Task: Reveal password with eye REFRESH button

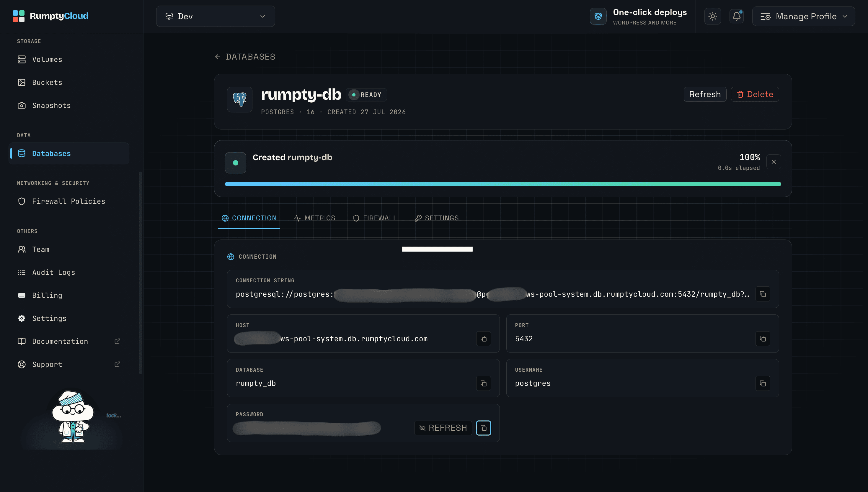Action: coord(443,428)
